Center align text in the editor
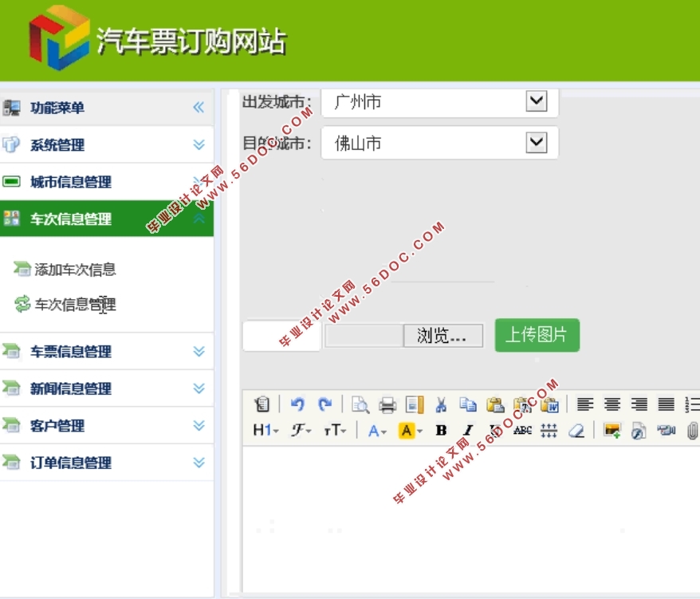The width and height of the screenshot is (700, 599). click(x=612, y=404)
